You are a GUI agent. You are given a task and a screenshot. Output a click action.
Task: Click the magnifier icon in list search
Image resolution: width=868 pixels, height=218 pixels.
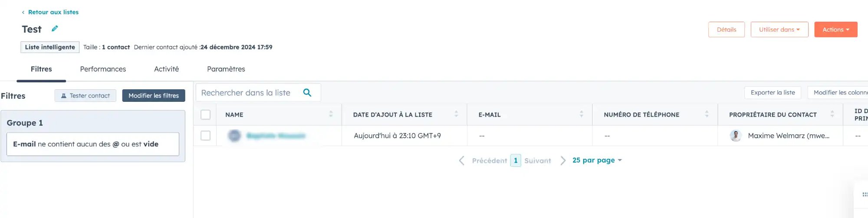307,92
